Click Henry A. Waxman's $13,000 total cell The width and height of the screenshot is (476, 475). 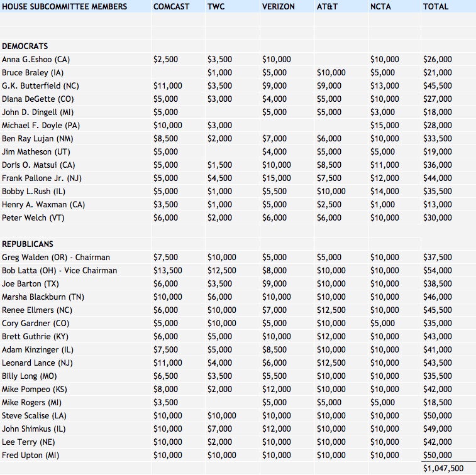[x=437, y=204]
